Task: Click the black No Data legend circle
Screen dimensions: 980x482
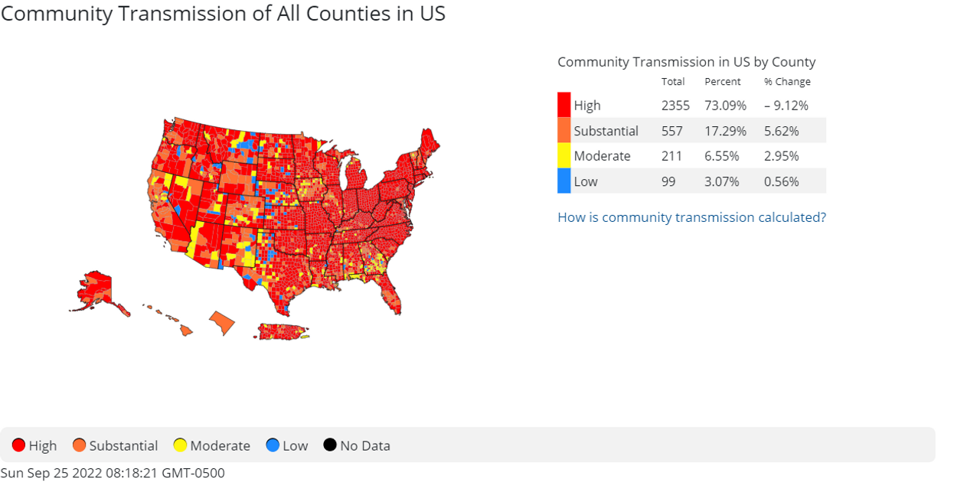Action: pyautogui.click(x=330, y=445)
